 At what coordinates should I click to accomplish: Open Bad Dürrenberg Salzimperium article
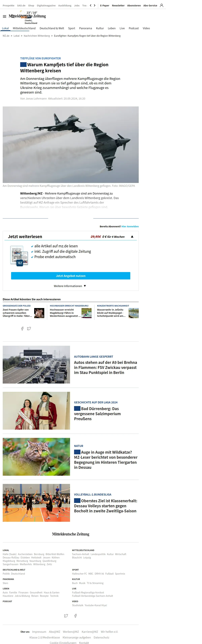[97, 414]
